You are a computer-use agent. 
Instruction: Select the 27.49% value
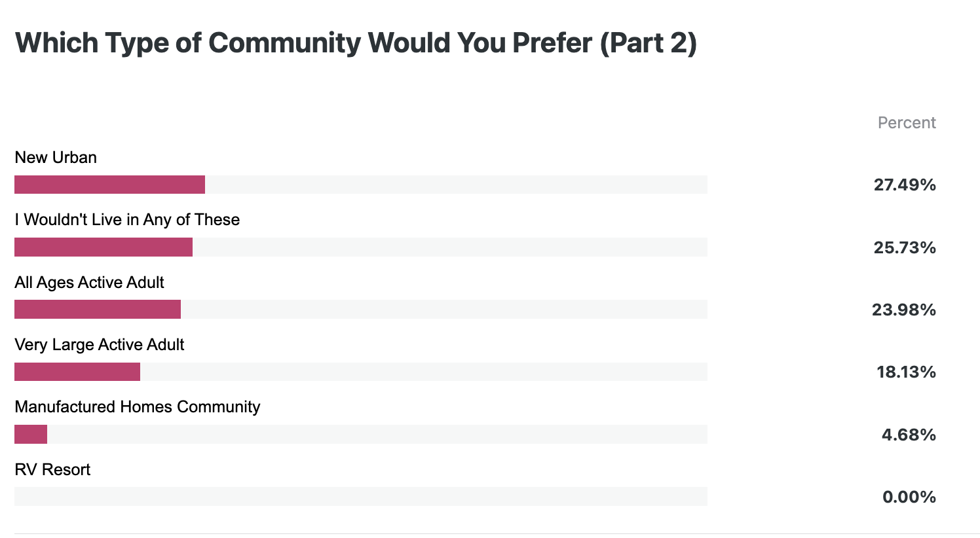pyautogui.click(x=905, y=185)
